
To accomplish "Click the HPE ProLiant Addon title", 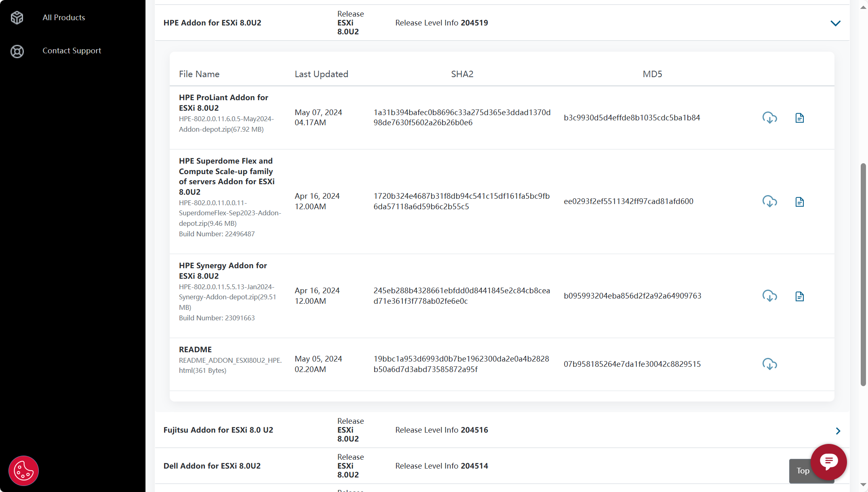I will click(x=223, y=103).
